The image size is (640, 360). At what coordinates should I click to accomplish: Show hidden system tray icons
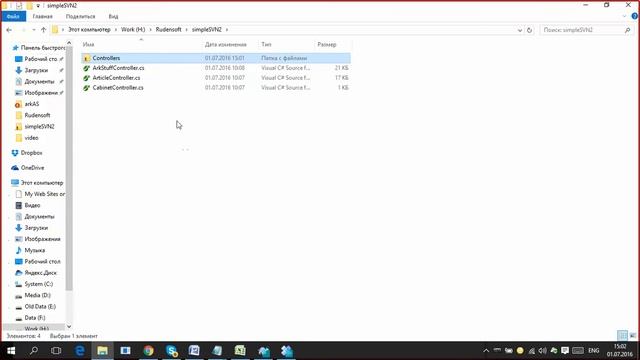tap(486, 351)
